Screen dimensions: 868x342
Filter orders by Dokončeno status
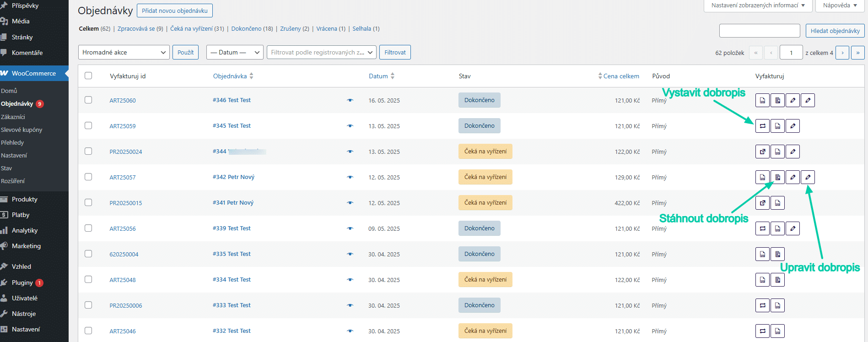[x=246, y=28]
